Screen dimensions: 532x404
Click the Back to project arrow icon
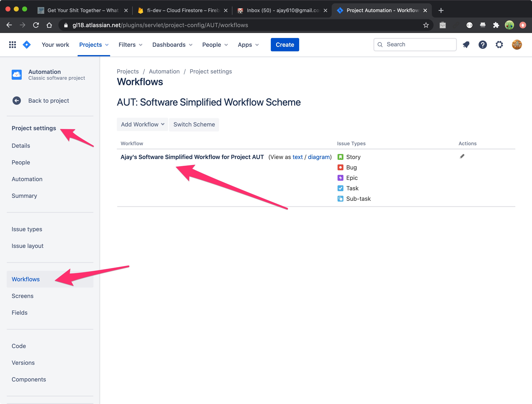click(x=17, y=101)
